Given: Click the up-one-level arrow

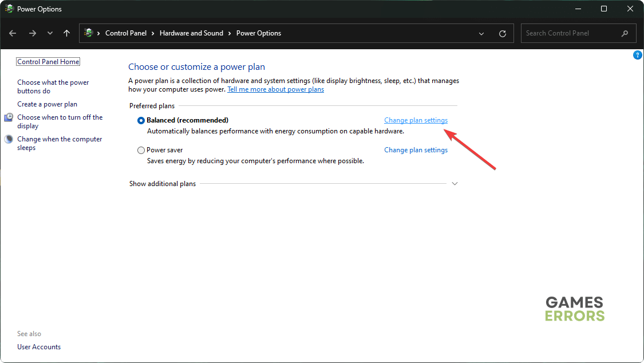Looking at the screenshot, I should point(67,33).
